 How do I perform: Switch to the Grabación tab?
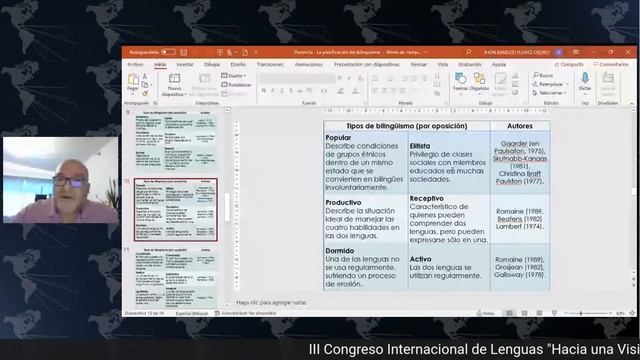point(469,64)
